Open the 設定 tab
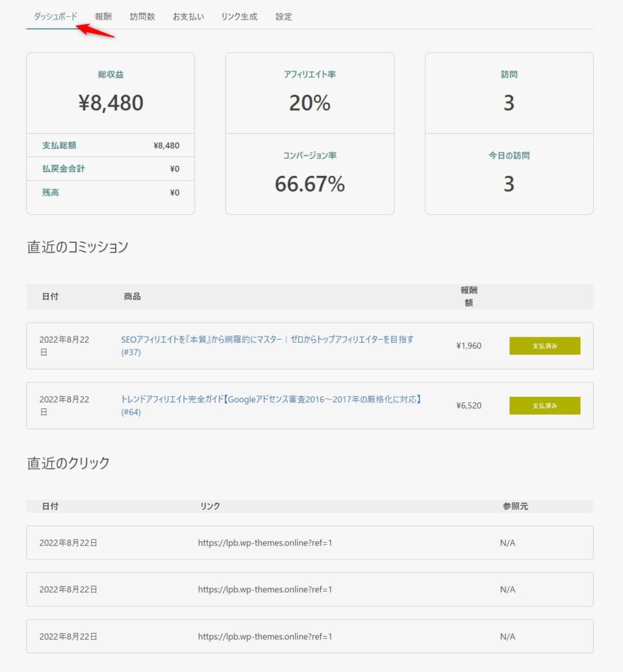 [284, 16]
